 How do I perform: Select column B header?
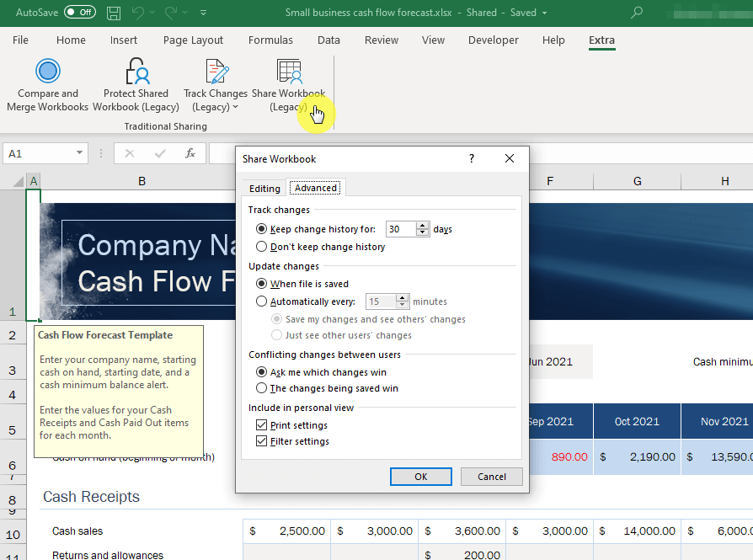point(142,182)
